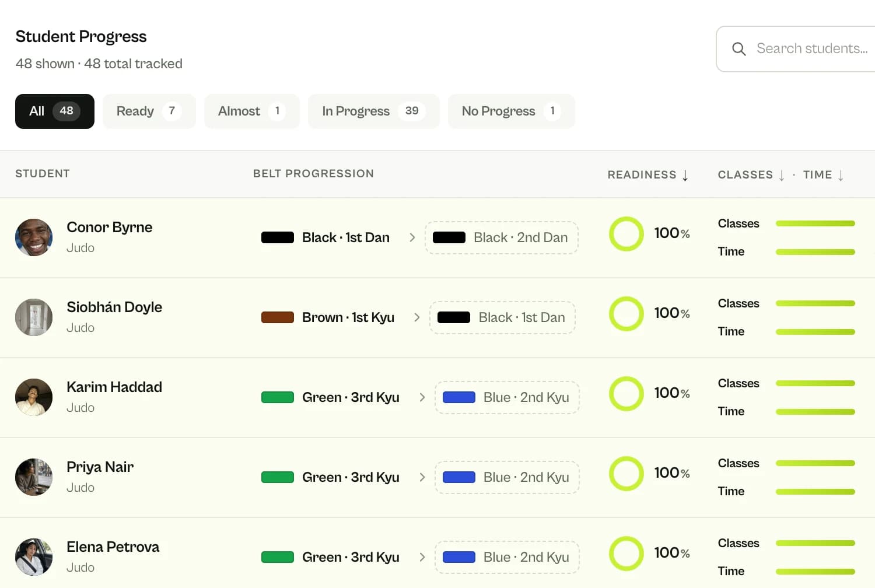Select Siobhán Doyle's Black 1st Dan target
The height and width of the screenshot is (588, 875).
pos(502,317)
